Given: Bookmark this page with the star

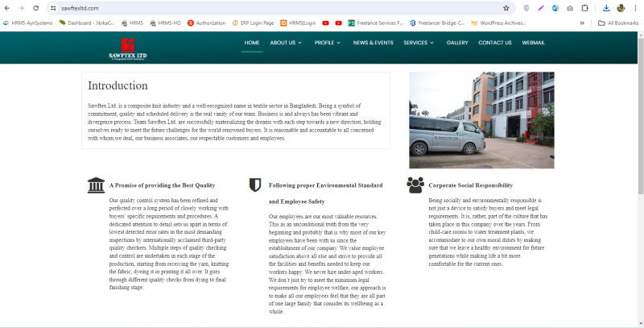Looking at the screenshot, I should (506, 8).
